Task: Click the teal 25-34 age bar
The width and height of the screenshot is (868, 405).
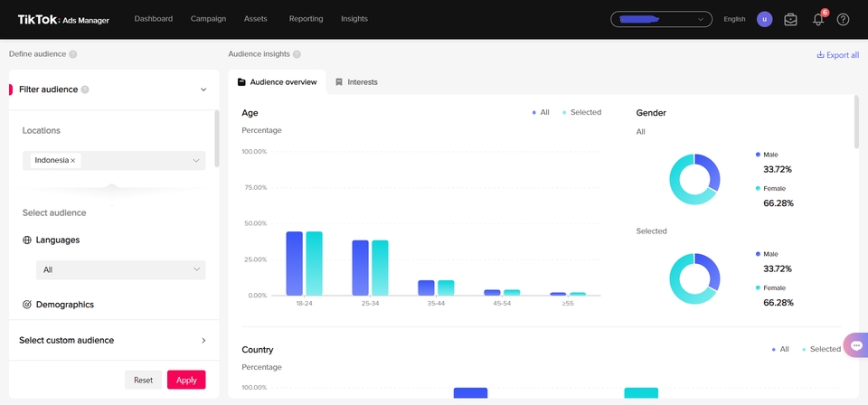Action: click(x=380, y=268)
